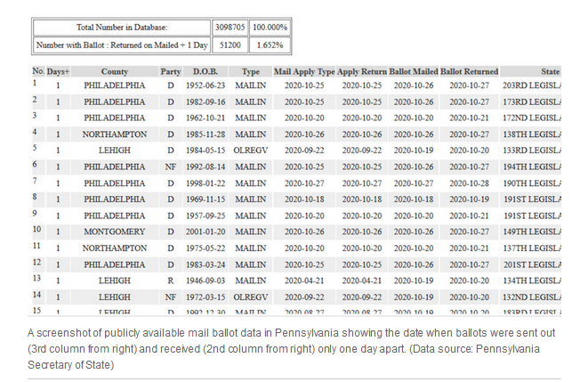Click the 1.652% percentage cell

270,45
